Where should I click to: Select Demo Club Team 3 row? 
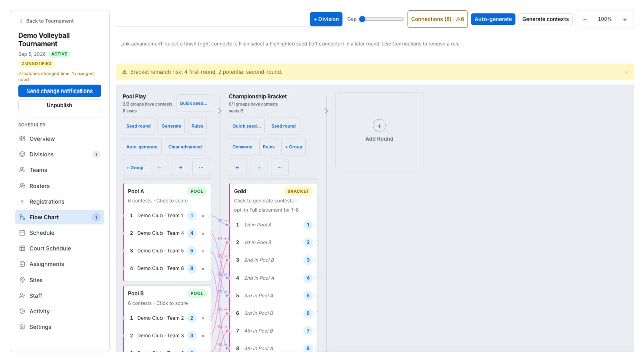pyautogui.click(x=167, y=336)
